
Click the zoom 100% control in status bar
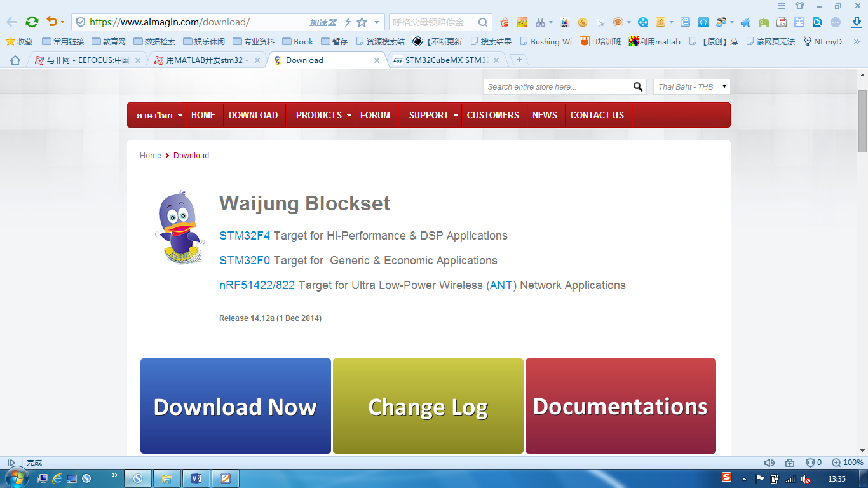pyautogui.click(x=848, y=463)
